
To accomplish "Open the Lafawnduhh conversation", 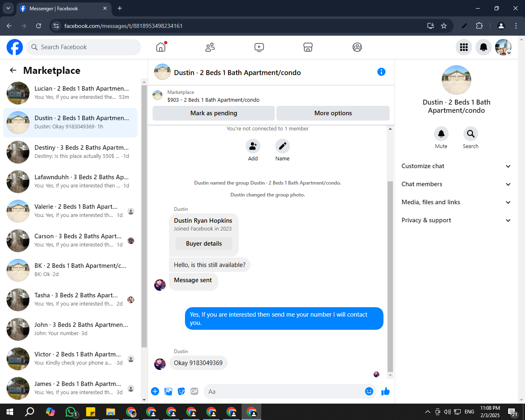I will click(x=70, y=182).
